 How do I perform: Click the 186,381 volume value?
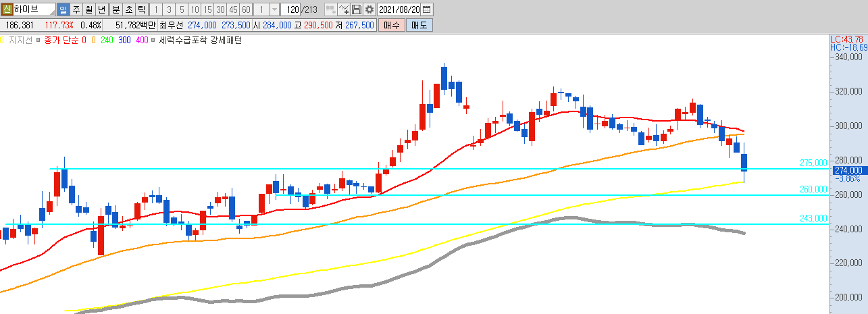[19, 25]
